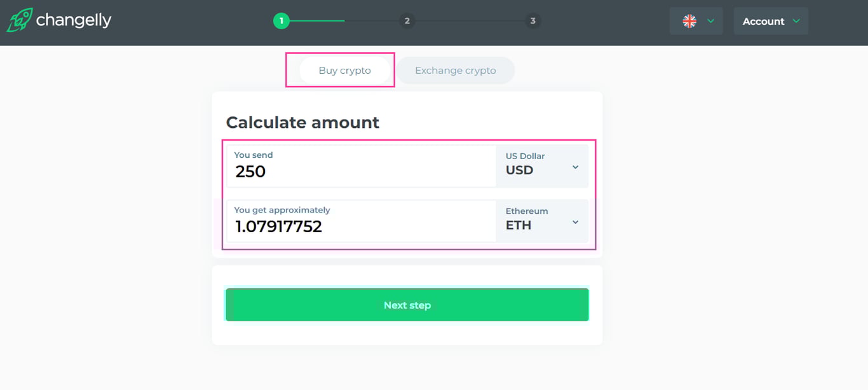Click the changelly wordmark text
This screenshot has height=390, width=868.
[x=74, y=20]
